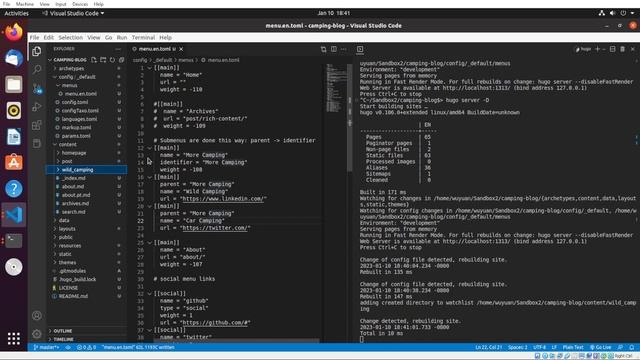
Task: Open Manage gear in activity bar
Action: coord(37,334)
